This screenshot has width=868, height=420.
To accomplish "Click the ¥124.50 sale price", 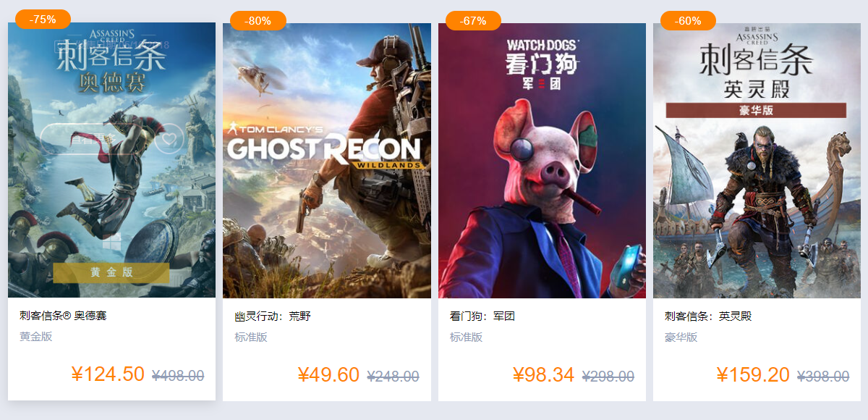I will point(108,374).
